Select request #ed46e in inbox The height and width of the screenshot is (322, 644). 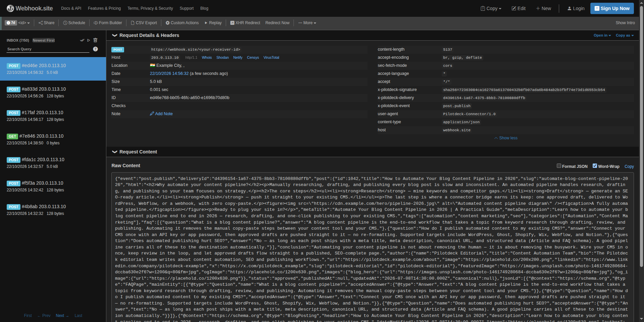[x=53, y=69]
